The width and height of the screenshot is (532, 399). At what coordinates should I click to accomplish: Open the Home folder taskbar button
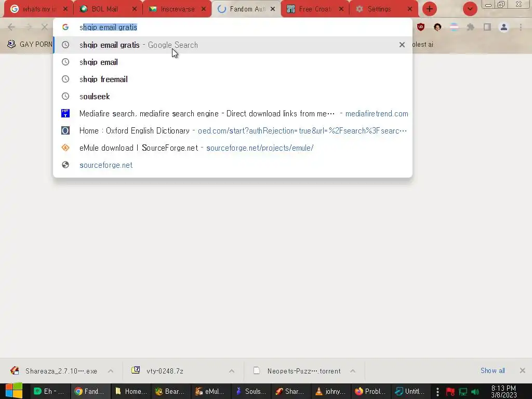[x=130, y=391]
